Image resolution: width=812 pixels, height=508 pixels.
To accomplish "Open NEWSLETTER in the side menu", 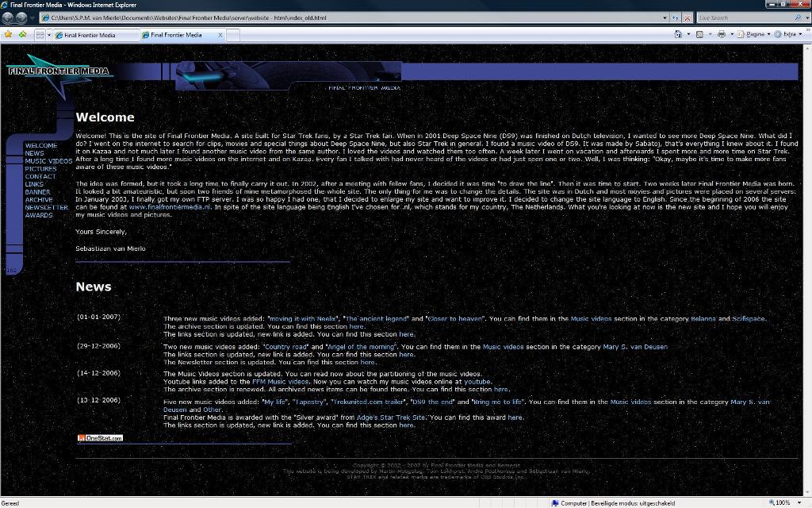I will coord(47,207).
